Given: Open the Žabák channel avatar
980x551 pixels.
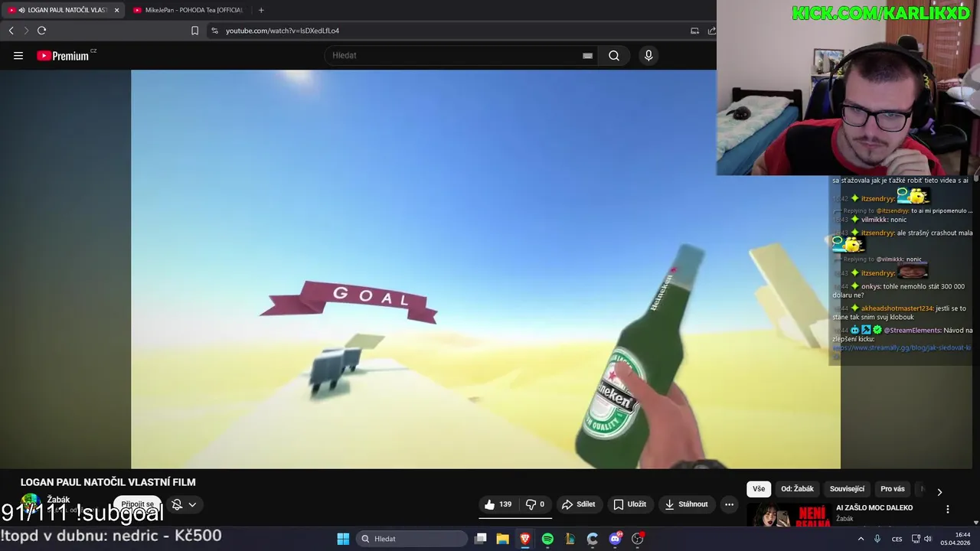Looking at the screenshot, I should coord(31,504).
